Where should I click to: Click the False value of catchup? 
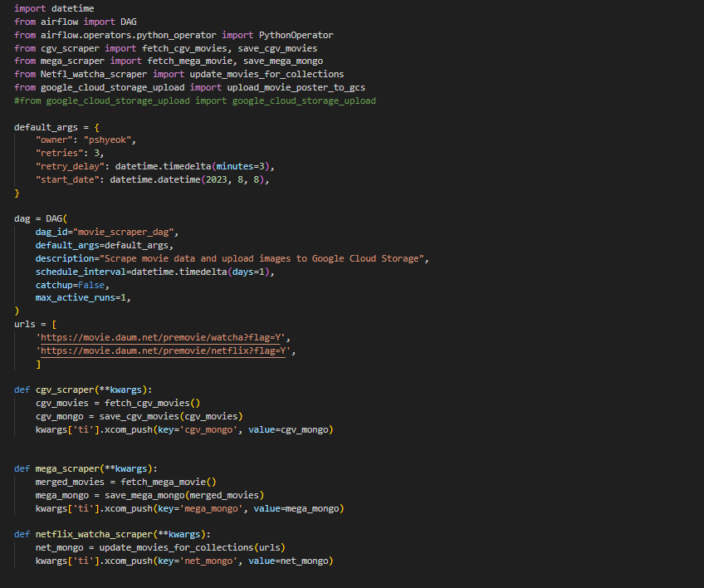(91, 285)
